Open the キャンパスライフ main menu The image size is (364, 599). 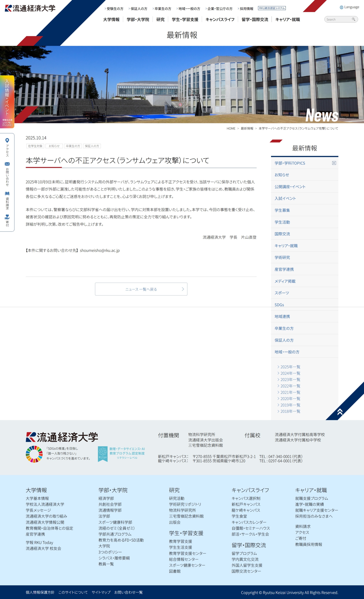220,20
